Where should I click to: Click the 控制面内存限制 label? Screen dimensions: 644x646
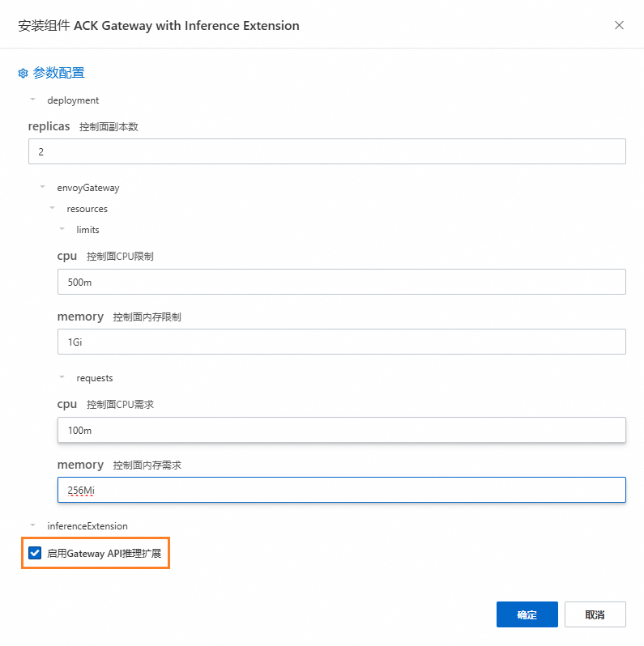147,317
